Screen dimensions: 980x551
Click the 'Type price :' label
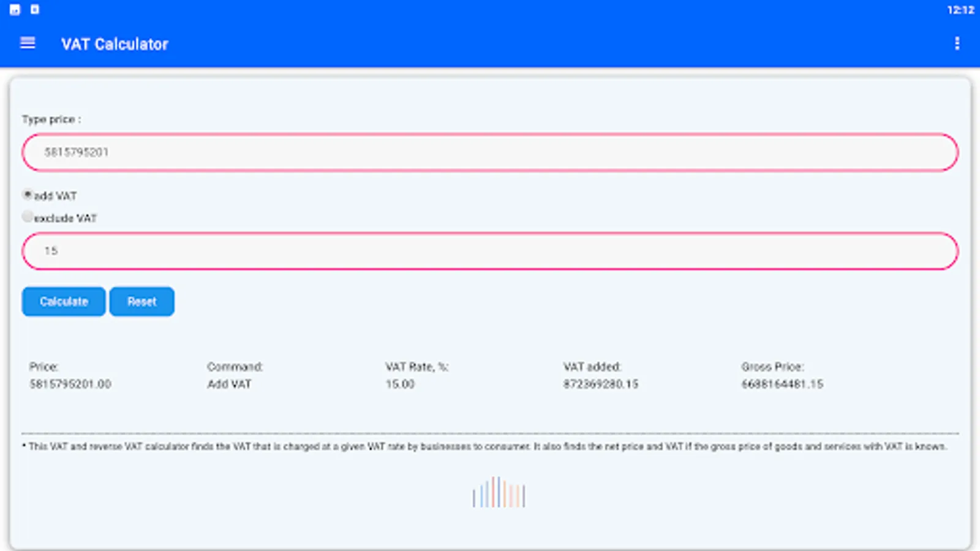(51, 119)
